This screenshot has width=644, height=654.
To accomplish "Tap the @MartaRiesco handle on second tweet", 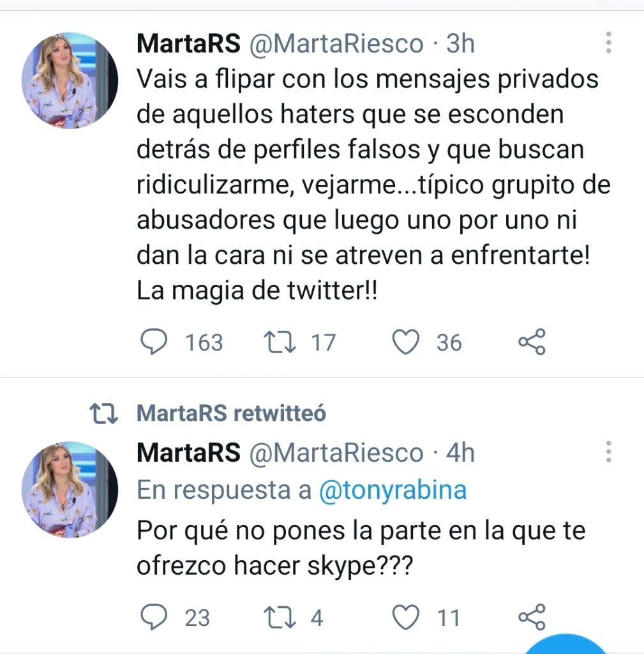I will pyautogui.click(x=335, y=453).
